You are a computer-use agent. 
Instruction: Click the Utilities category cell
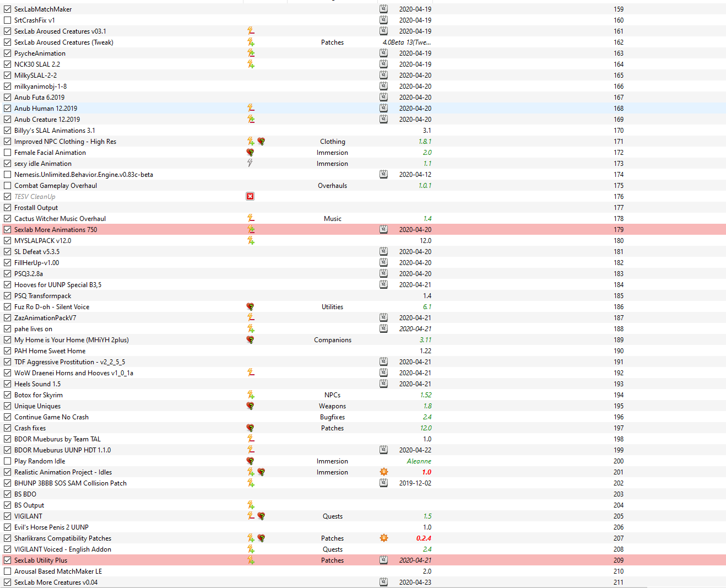click(x=333, y=307)
